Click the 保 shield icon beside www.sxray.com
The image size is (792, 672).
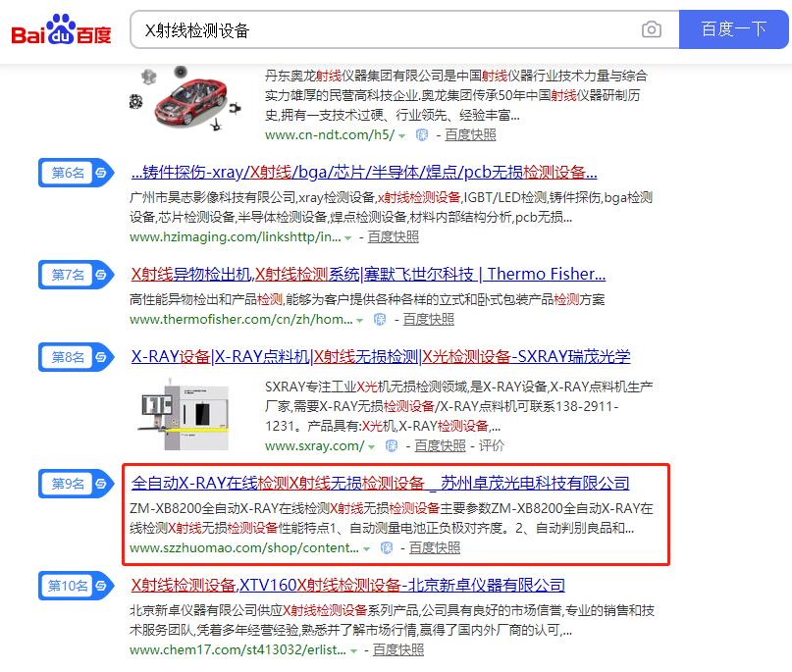(x=392, y=445)
